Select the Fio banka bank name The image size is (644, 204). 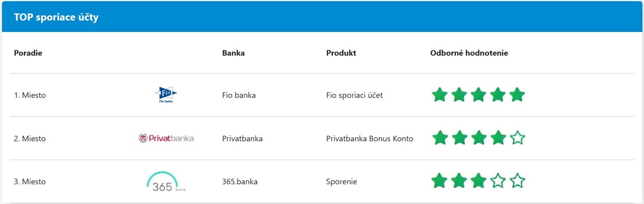point(239,95)
